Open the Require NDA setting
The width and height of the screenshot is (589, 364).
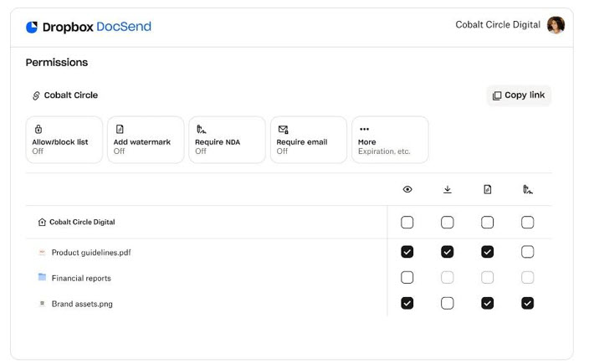(x=227, y=140)
